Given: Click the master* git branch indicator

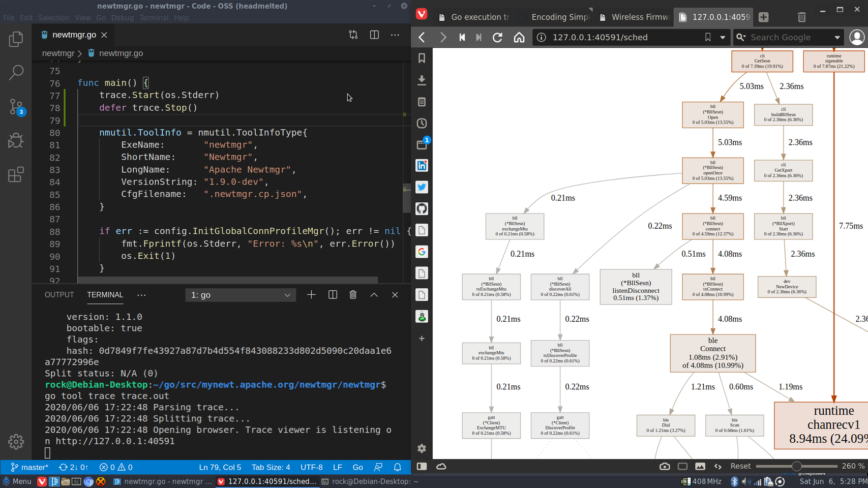Looking at the screenshot, I should tap(29, 467).
